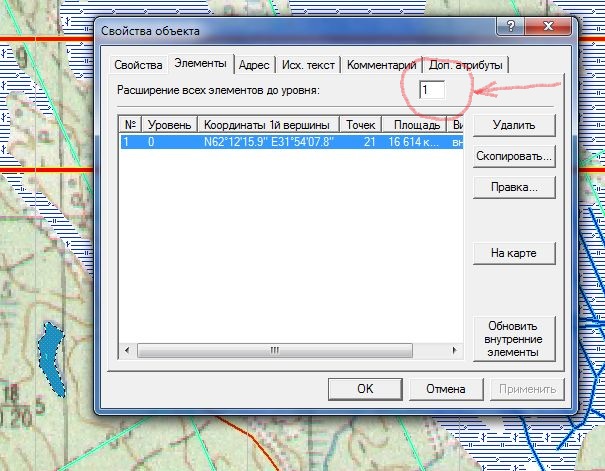The image size is (605, 471).
Task: Open the Адрес tab
Action: coord(253,65)
